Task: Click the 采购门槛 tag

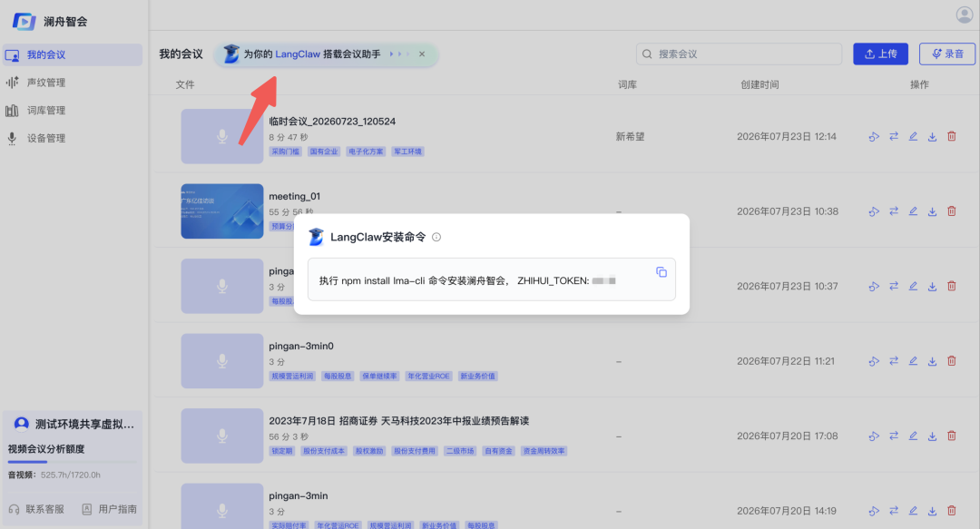Action: pyautogui.click(x=286, y=152)
